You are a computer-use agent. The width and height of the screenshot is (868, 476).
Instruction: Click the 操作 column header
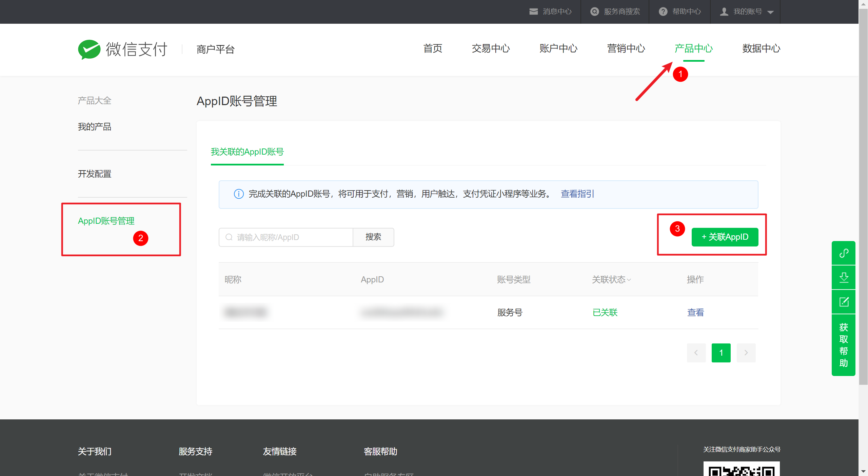pyautogui.click(x=695, y=280)
